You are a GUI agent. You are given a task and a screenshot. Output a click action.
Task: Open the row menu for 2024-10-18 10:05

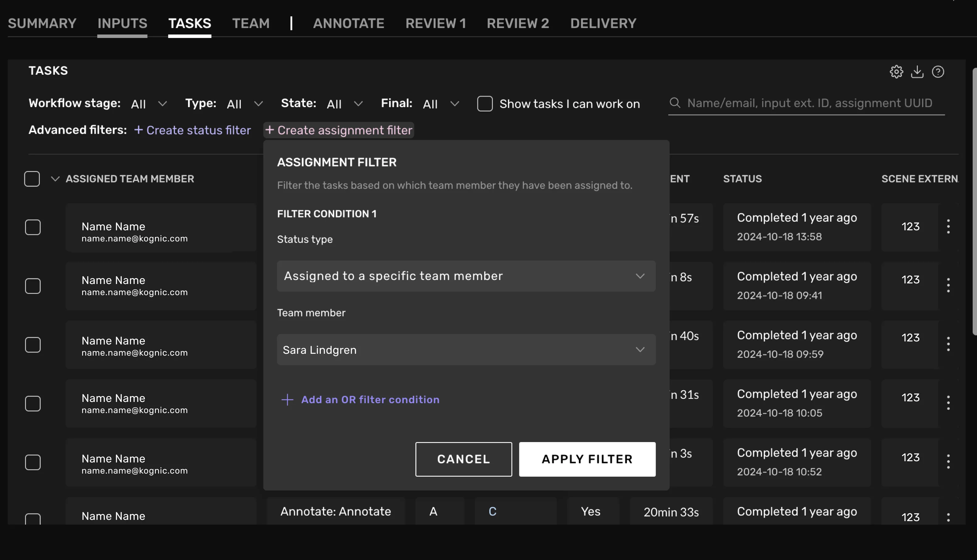[x=948, y=403]
